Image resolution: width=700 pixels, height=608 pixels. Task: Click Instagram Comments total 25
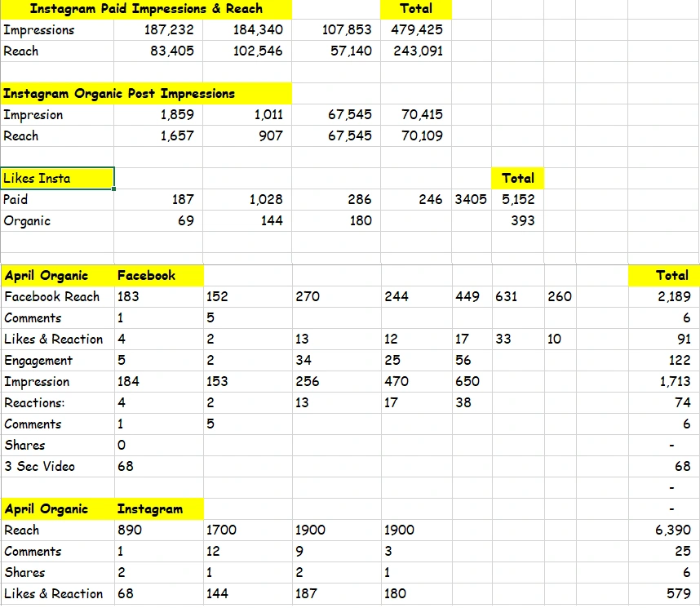tap(663, 551)
